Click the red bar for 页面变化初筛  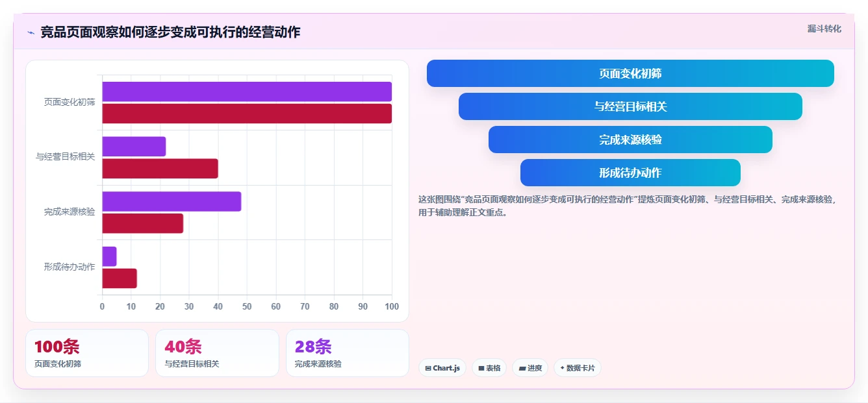tap(247, 114)
